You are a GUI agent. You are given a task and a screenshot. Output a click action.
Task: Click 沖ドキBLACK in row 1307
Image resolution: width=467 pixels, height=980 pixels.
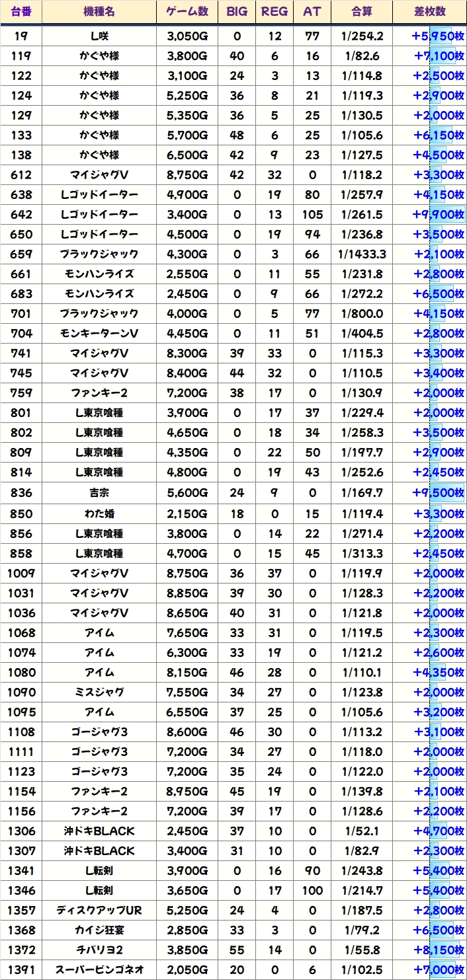point(99,851)
